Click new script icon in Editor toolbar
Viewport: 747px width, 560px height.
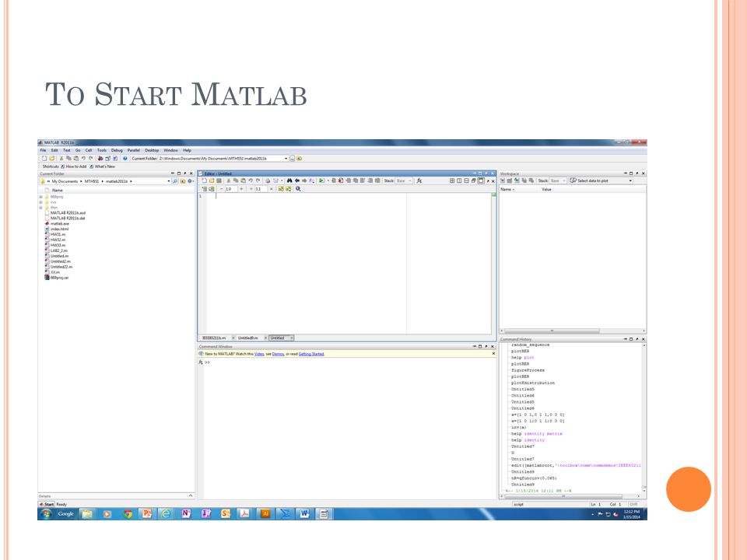point(204,180)
